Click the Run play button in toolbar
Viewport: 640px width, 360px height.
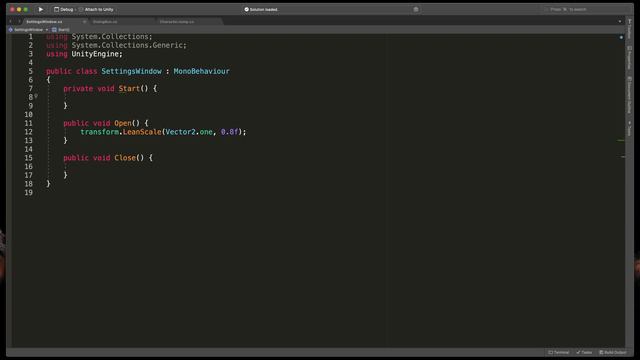pos(41,9)
